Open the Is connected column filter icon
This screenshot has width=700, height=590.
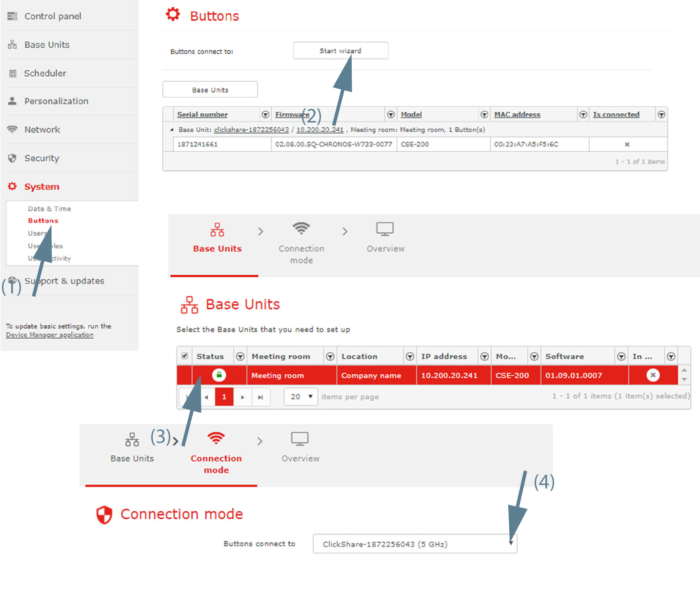coord(661,114)
